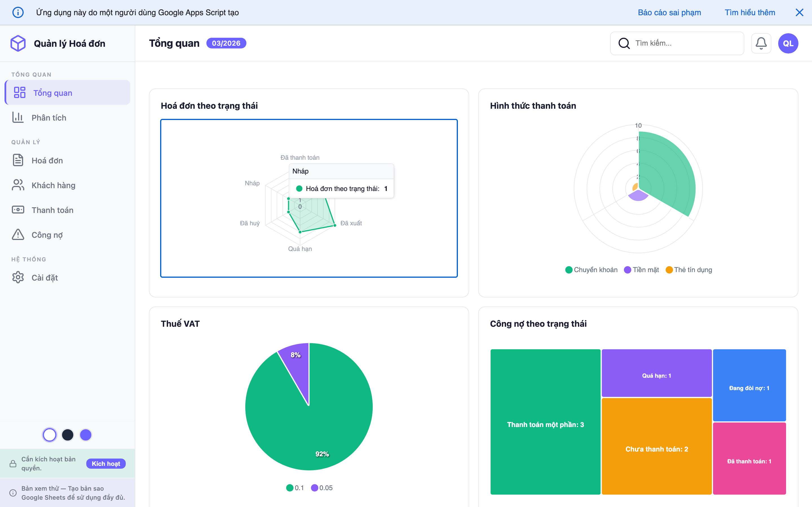Open the Báo cáo sai phạm link
This screenshot has width=812, height=507.
[x=669, y=12]
